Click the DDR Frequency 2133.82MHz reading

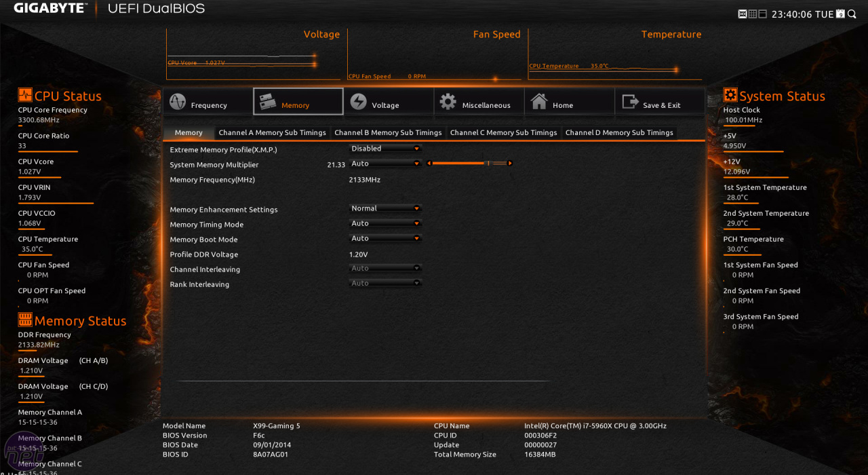[x=39, y=345]
